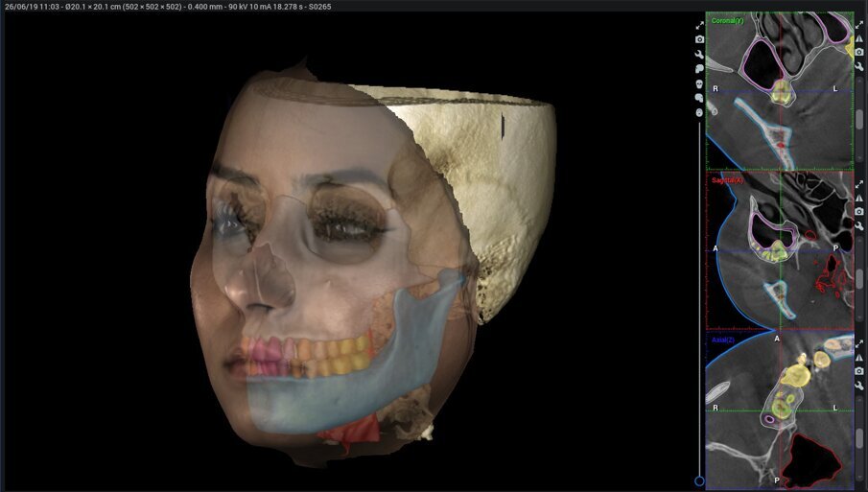
Task: Expand the Coronal panel to fullscreen
Action: (x=859, y=24)
